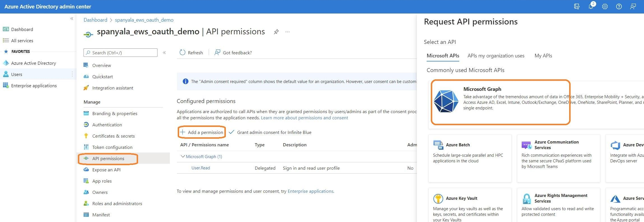Click the Azure Batch icon
644x222 pixels.
click(x=438, y=145)
